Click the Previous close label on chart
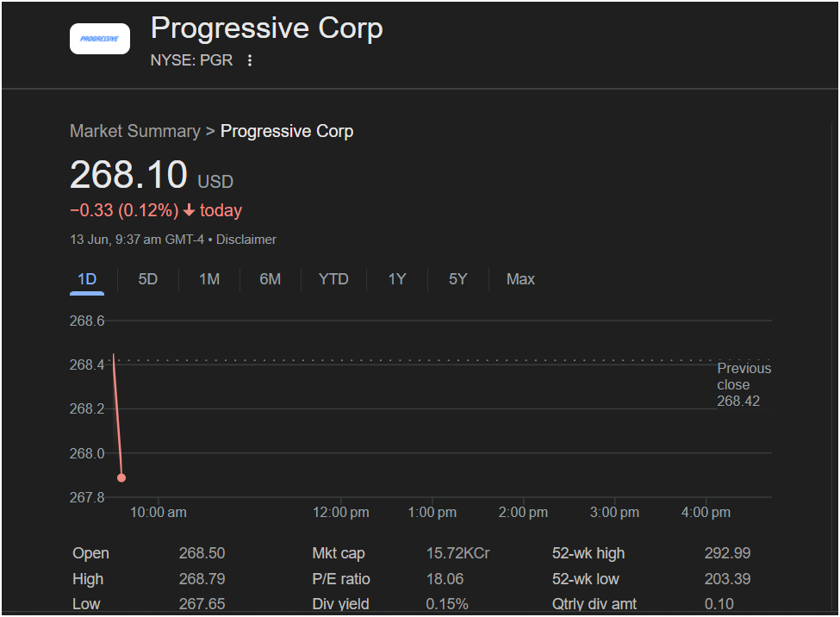The image size is (840, 617). (744, 377)
